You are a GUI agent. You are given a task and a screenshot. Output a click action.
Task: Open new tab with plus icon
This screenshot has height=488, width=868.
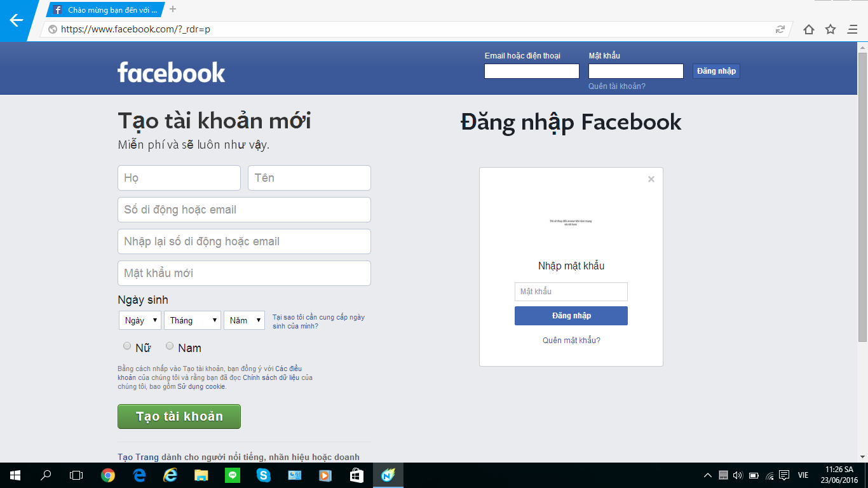click(173, 9)
